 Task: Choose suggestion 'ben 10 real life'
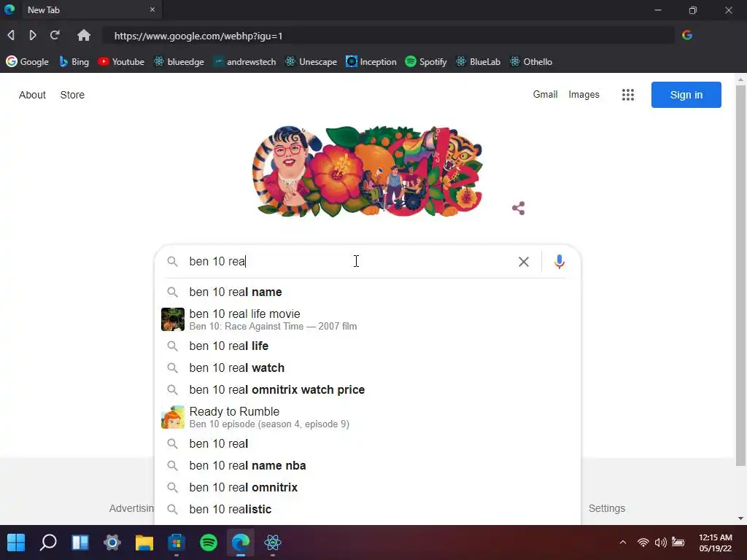[368, 346]
